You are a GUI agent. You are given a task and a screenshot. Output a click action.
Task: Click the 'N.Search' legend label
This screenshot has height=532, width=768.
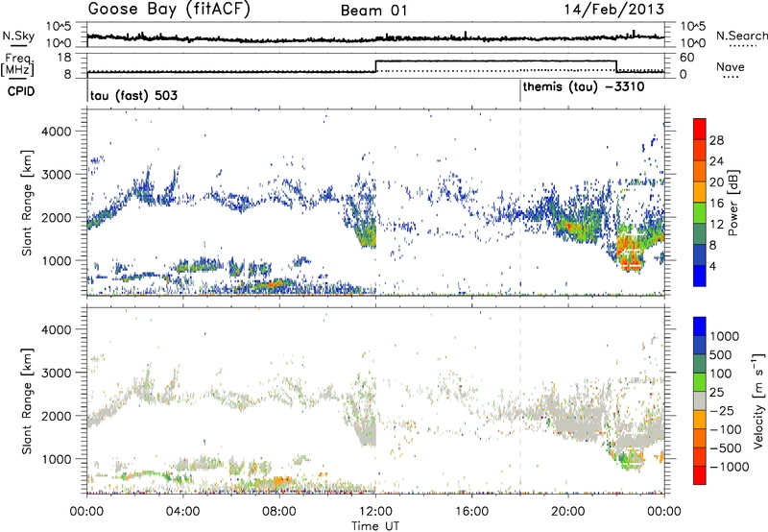pos(742,36)
